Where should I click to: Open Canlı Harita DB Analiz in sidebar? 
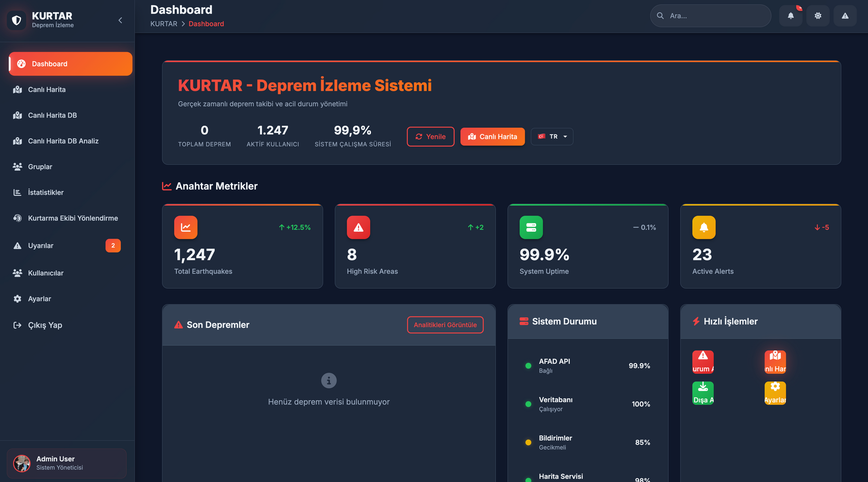pyautogui.click(x=63, y=141)
